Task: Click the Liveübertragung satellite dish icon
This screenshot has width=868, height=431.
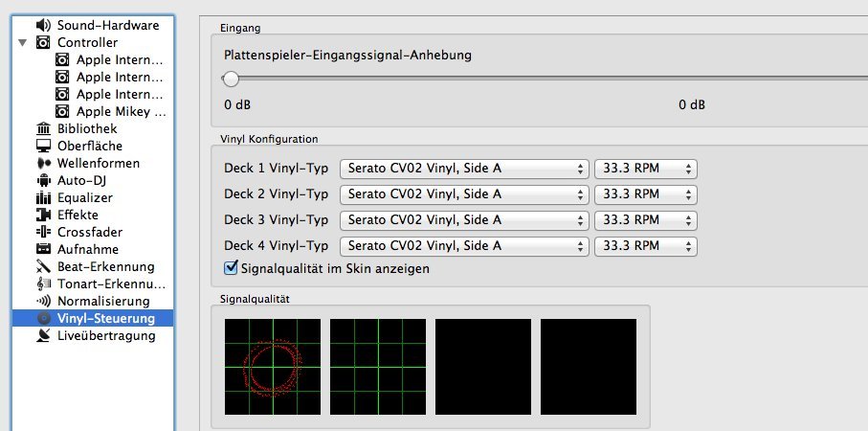Action: (43, 335)
